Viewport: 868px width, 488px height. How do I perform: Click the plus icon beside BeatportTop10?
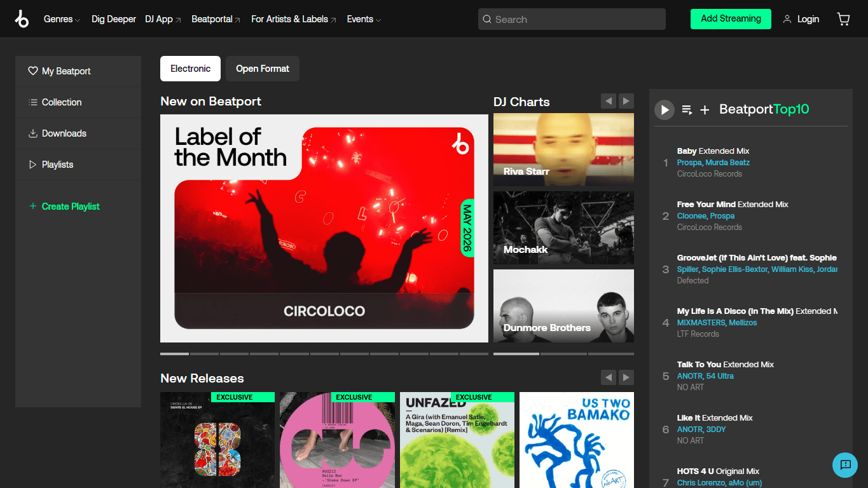coord(705,110)
